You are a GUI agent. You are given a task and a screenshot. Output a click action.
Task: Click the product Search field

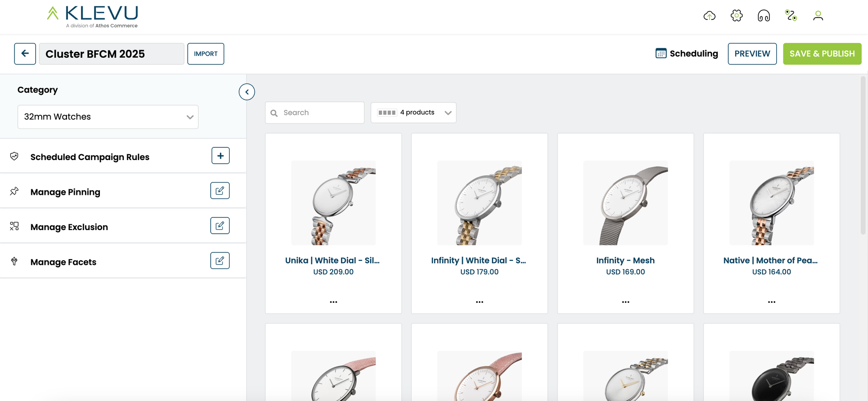click(315, 113)
